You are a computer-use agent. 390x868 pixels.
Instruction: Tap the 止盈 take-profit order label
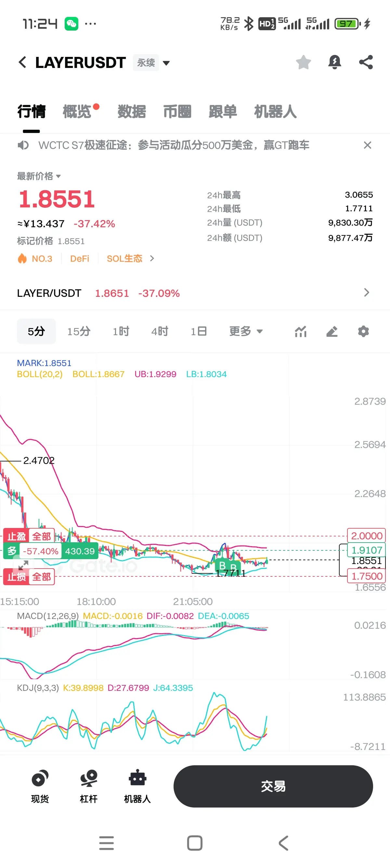17,536
